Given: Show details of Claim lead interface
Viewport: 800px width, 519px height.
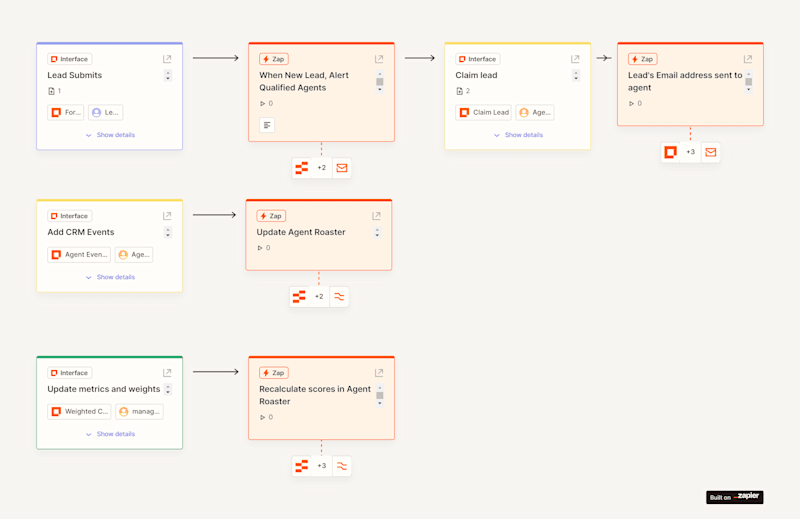Looking at the screenshot, I should click(x=518, y=135).
